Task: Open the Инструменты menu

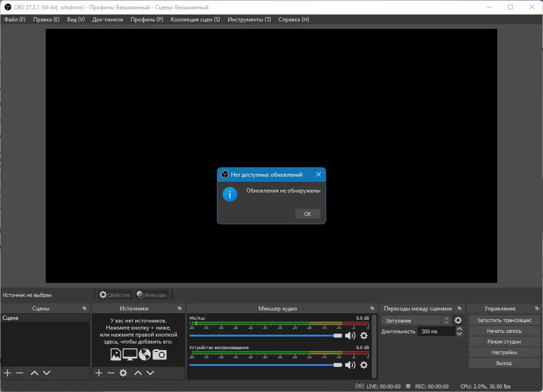Action: (249, 20)
